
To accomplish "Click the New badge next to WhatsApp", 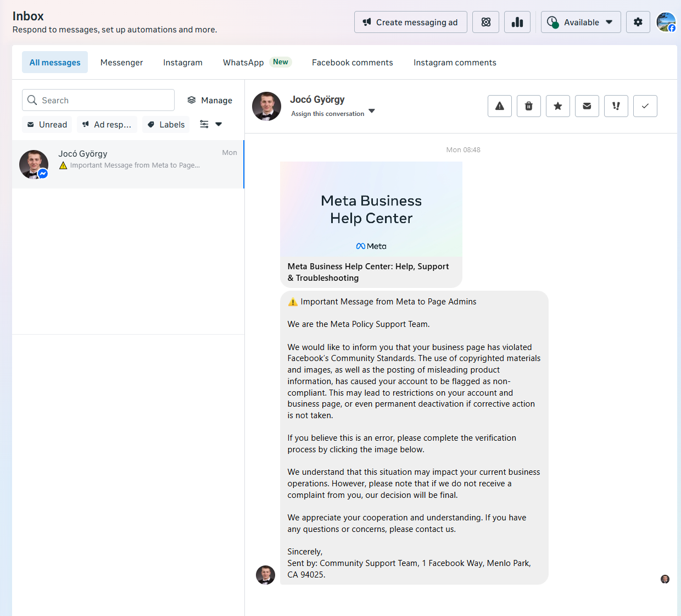I will coord(281,62).
